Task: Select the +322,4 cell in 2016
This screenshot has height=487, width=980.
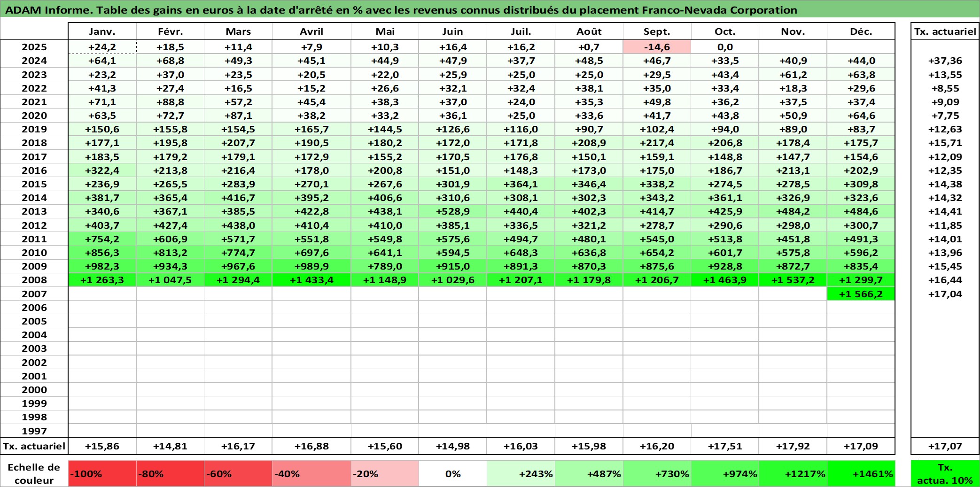Action: (x=102, y=170)
